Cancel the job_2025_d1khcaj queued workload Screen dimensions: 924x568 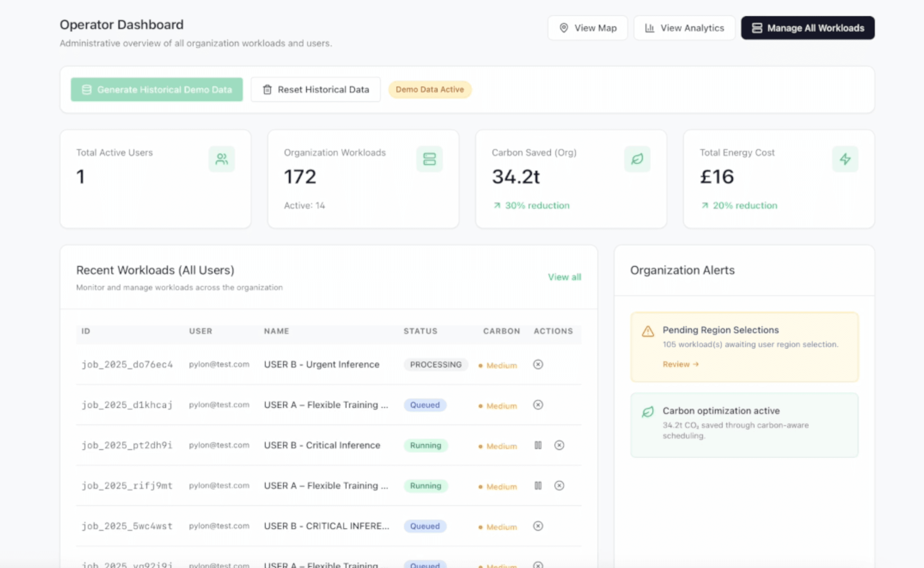coord(538,405)
